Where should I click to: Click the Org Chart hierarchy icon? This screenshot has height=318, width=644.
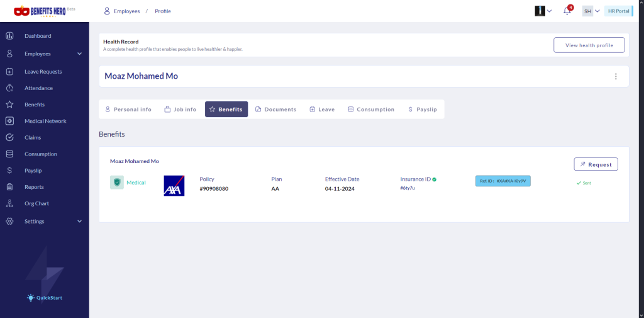10,203
